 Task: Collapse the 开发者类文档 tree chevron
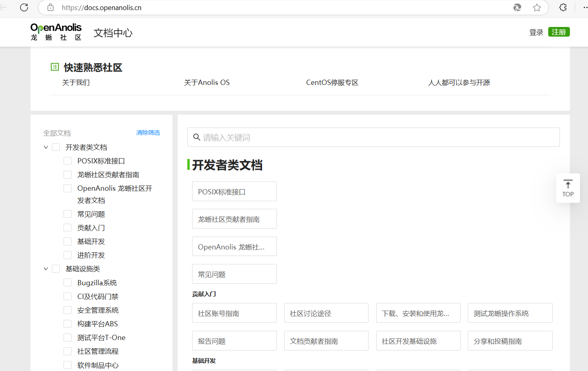[46, 147]
